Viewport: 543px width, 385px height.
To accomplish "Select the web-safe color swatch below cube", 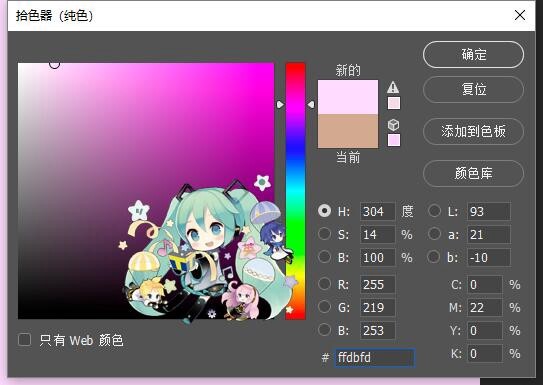I will [394, 140].
